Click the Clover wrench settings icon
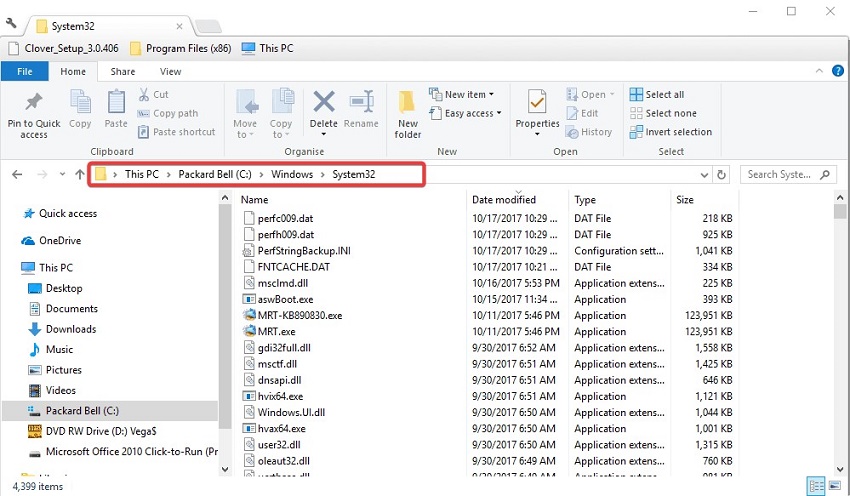The height and width of the screenshot is (496, 850). pyautogui.click(x=11, y=24)
